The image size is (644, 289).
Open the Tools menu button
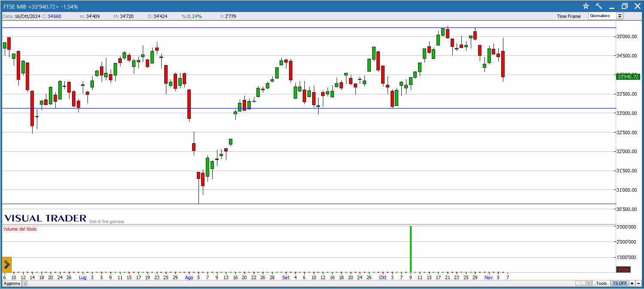(602, 283)
